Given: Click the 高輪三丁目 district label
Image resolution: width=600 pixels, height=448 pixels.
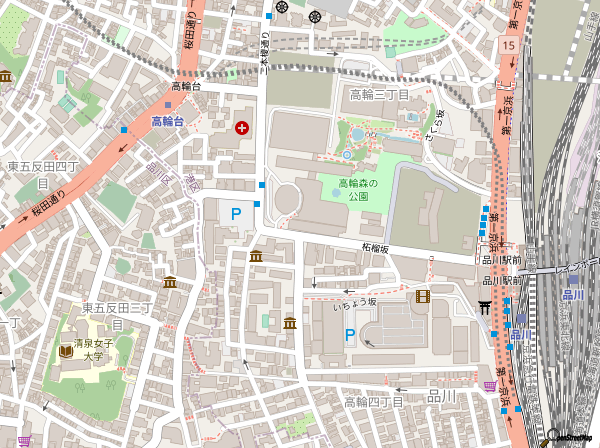Looking at the screenshot, I should pyautogui.click(x=381, y=94).
